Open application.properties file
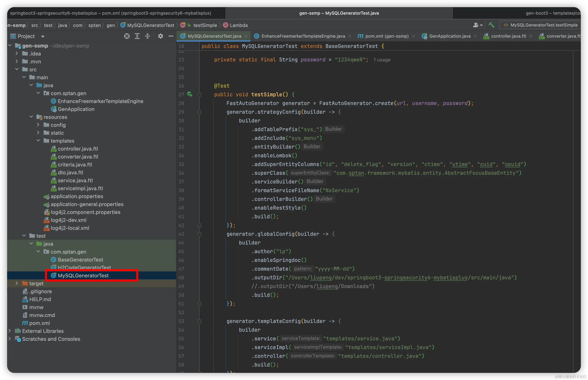The height and width of the screenshot is (380, 588). (x=77, y=196)
